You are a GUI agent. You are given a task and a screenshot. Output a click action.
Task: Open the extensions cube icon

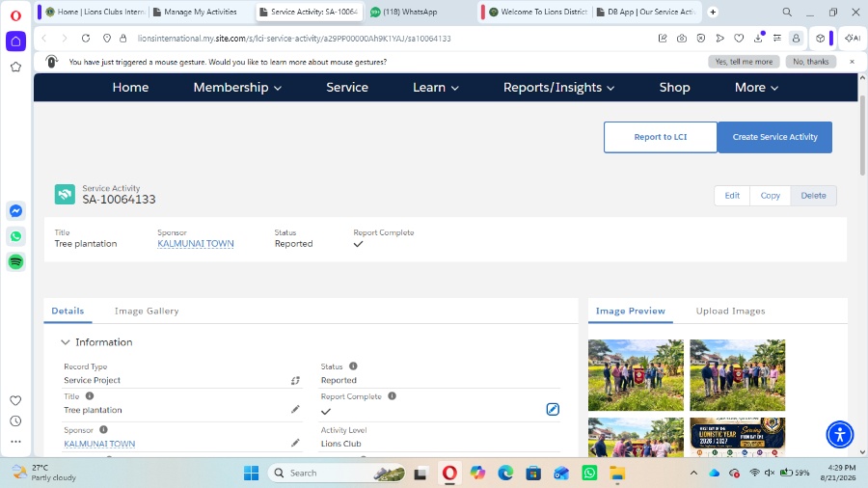tap(821, 39)
